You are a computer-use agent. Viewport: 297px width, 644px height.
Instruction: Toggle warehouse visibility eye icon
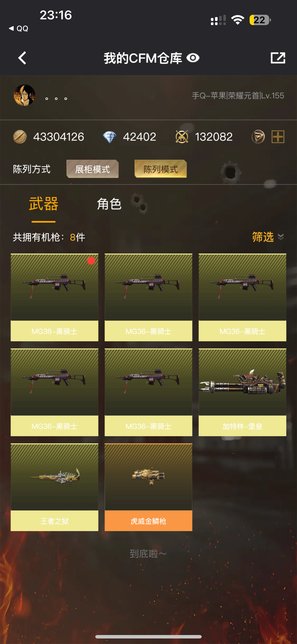point(193,58)
